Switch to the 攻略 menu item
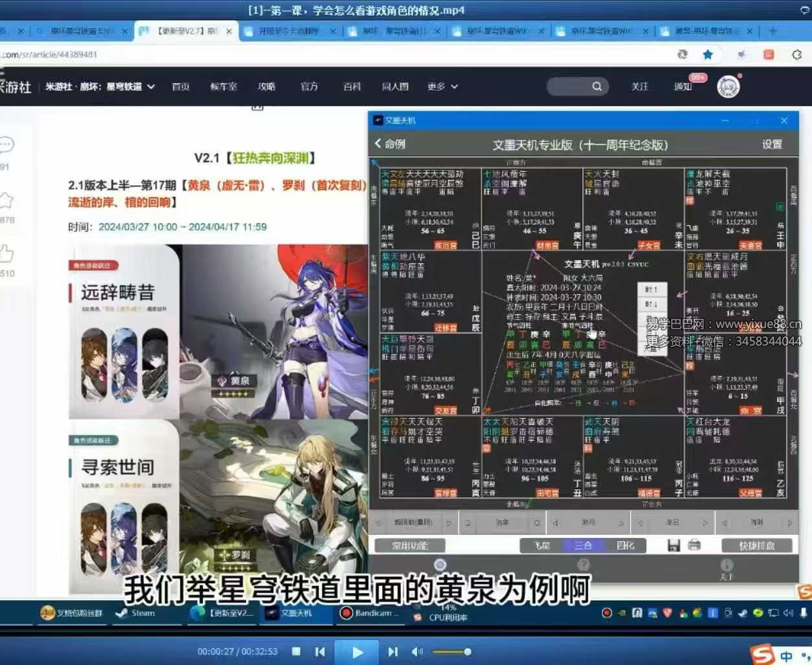Image resolution: width=812 pixels, height=665 pixels. [266, 86]
